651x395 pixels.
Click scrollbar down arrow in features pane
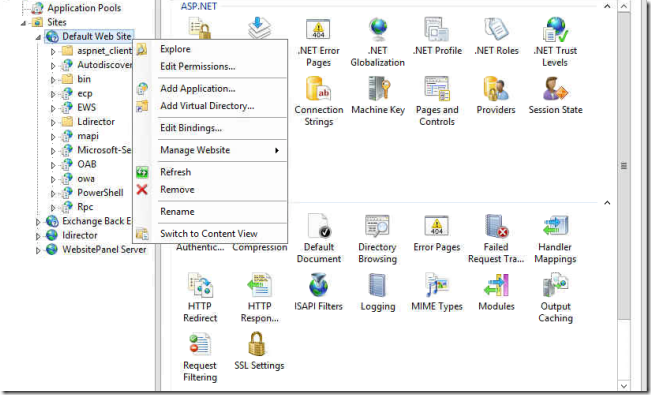point(624,385)
